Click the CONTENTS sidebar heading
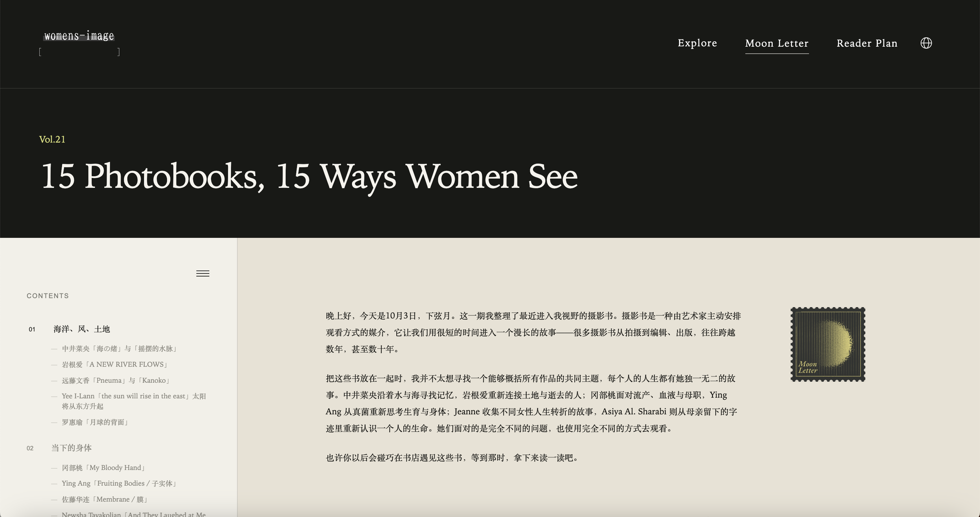Screen dimensions: 980x517 coord(48,296)
